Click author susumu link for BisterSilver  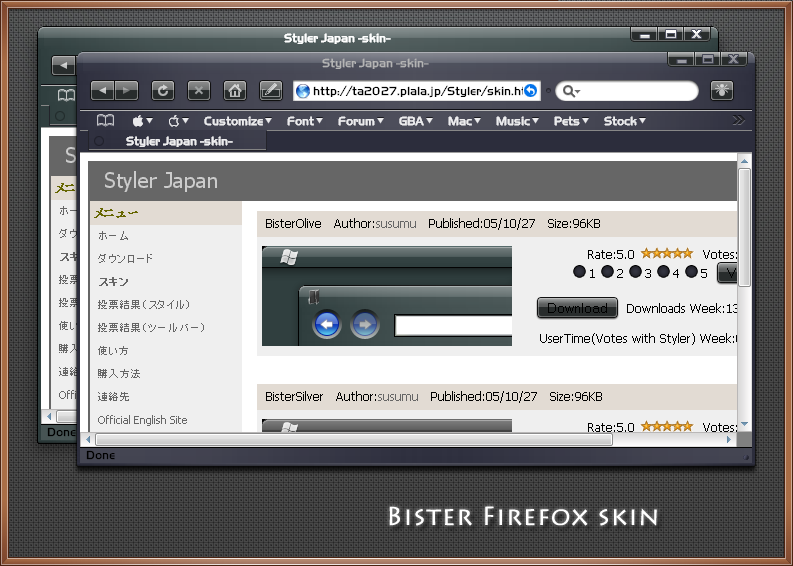(x=398, y=397)
